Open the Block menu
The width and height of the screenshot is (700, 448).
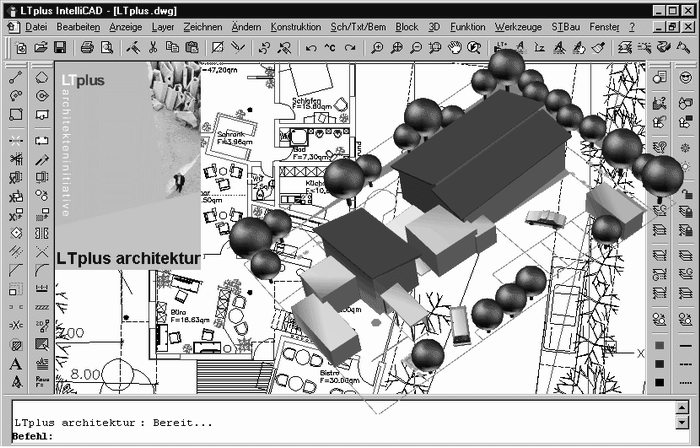[407, 27]
